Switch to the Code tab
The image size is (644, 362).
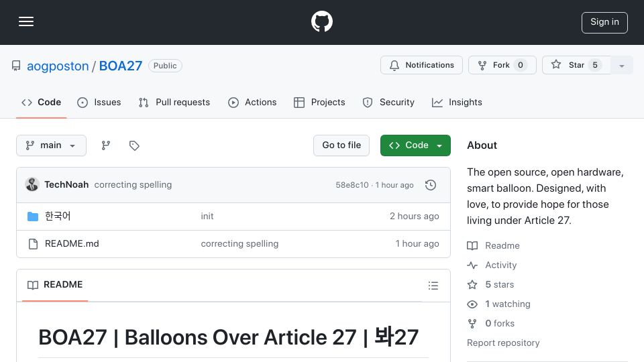pyautogui.click(x=41, y=102)
